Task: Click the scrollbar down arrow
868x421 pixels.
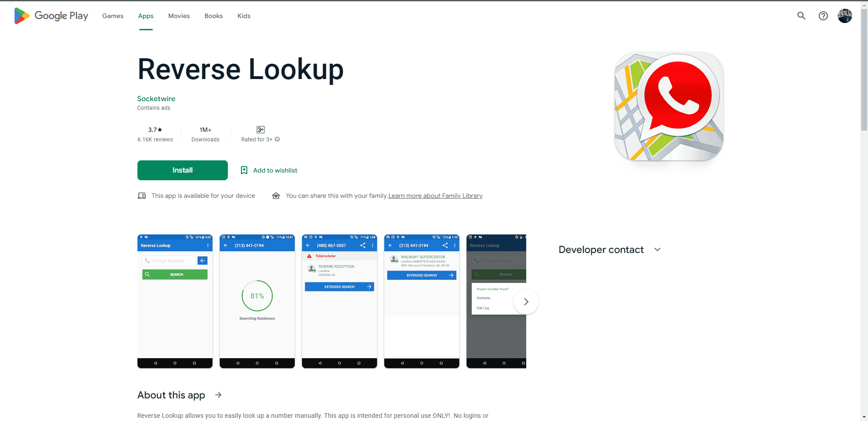Action: [864, 417]
